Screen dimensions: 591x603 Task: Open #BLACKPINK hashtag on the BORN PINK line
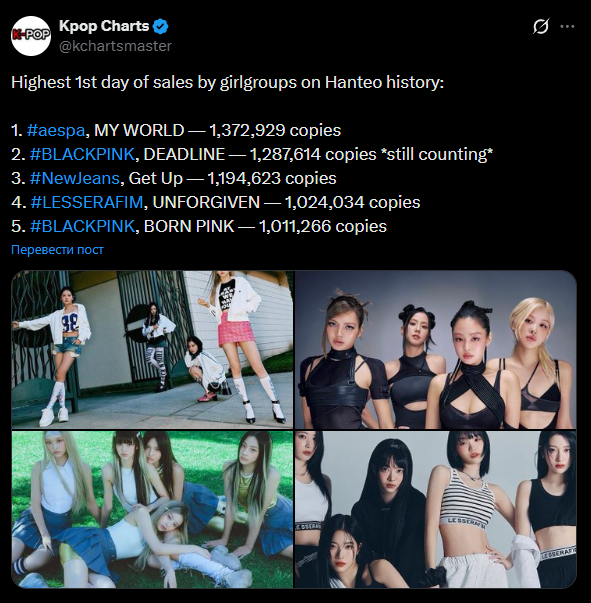[82, 226]
